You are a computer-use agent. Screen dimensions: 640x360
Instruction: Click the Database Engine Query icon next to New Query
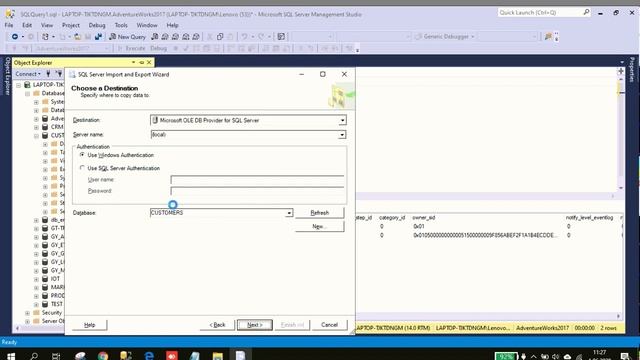pos(155,37)
